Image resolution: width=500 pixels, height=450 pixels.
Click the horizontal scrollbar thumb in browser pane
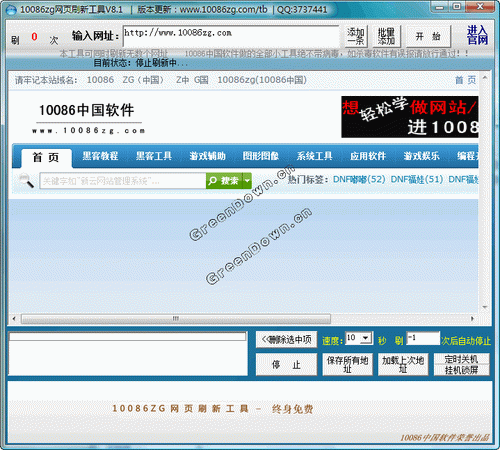(176, 318)
